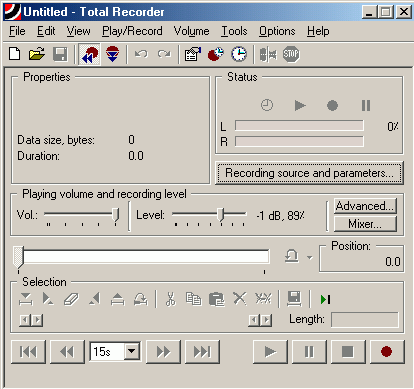Click the Delete X icon in Selection
Screen dimensions: 414x389
[x=240, y=299]
